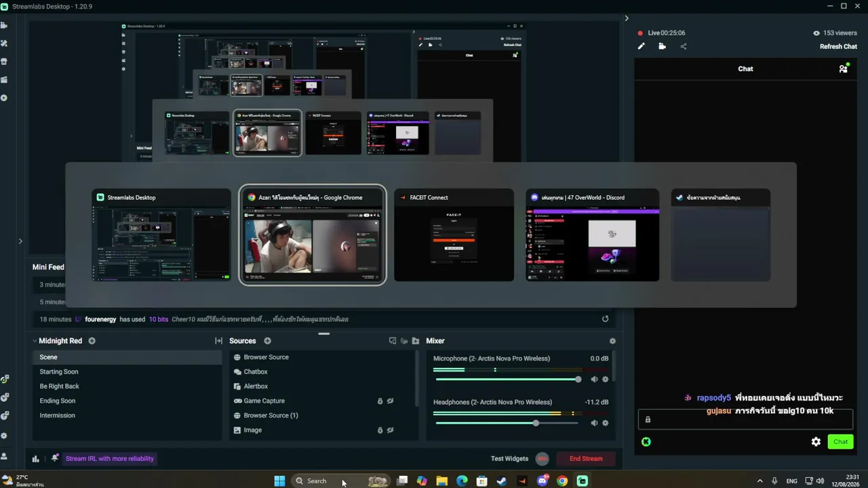Open Headphones source settings gear
Viewport: 868px width, 488px height.
(606, 423)
